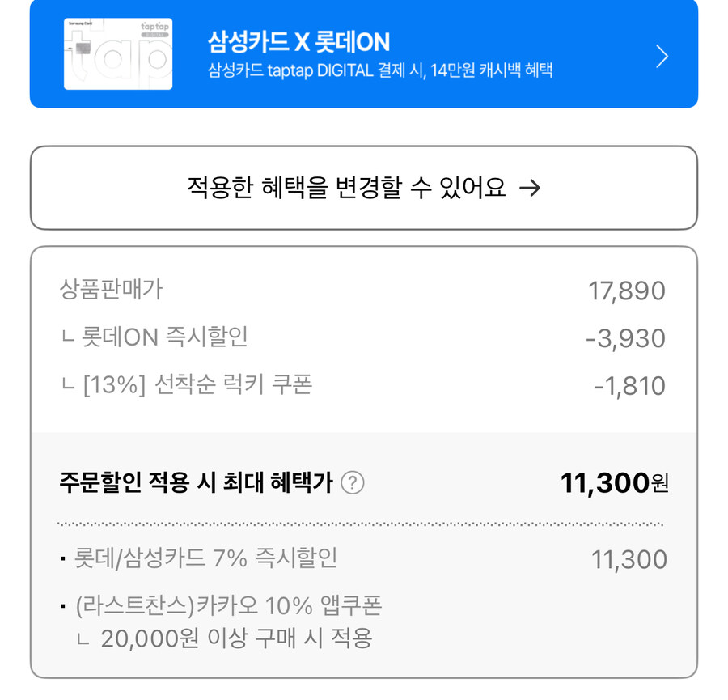The image size is (728, 700).
Task: Click the chevron beside the cashback promotion
Action: click(x=662, y=57)
